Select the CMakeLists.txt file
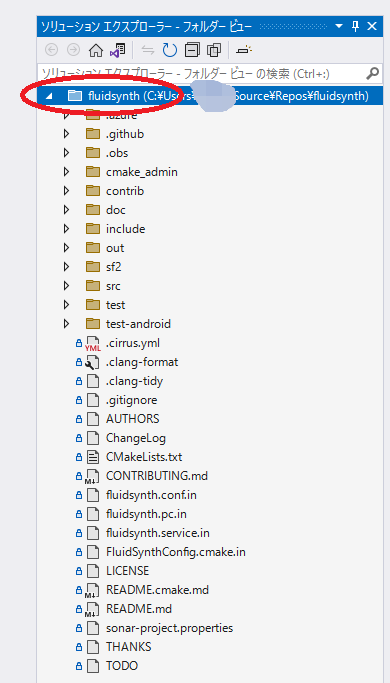The height and width of the screenshot is (683, 390). click(x=144, y=457)
